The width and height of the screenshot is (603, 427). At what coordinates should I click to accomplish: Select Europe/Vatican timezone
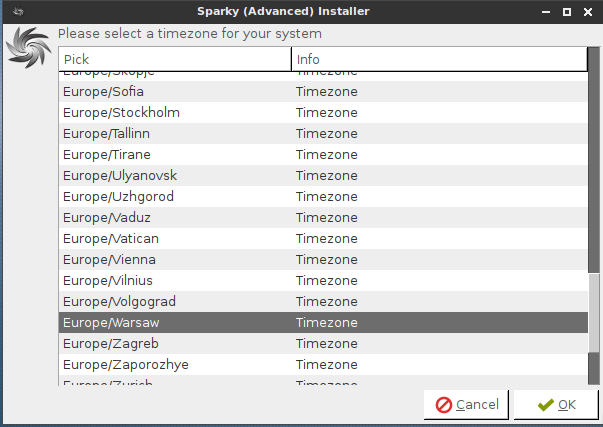tap(323, 239)
